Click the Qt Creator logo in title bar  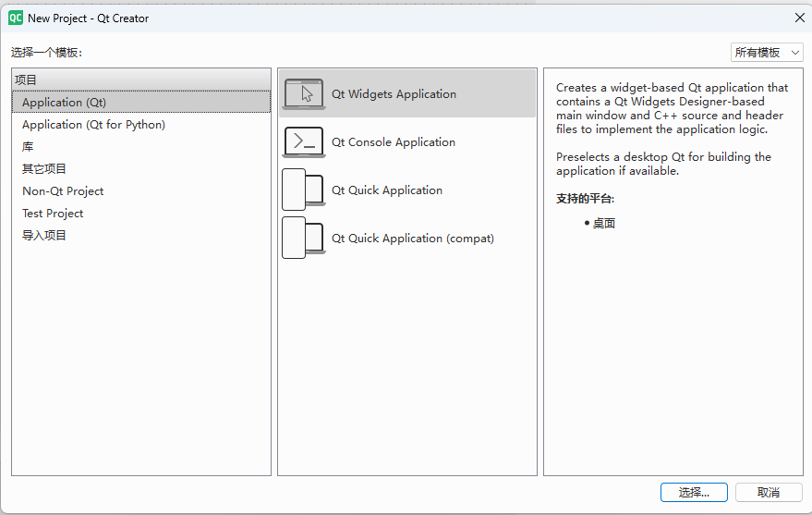(16, 18)
